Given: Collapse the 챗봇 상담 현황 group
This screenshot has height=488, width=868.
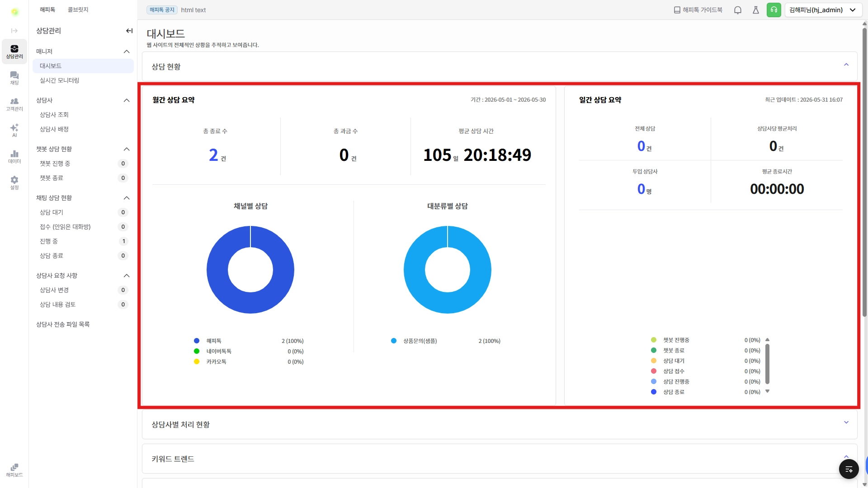Looking at the screenshot, I should pyautogui.click(x=127, y=149).
